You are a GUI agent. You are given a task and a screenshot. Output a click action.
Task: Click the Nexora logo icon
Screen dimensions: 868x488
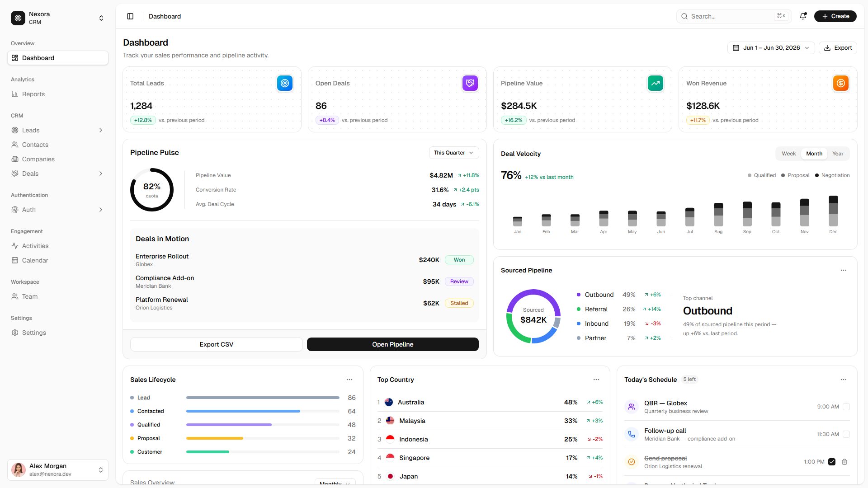coord(18,18)
